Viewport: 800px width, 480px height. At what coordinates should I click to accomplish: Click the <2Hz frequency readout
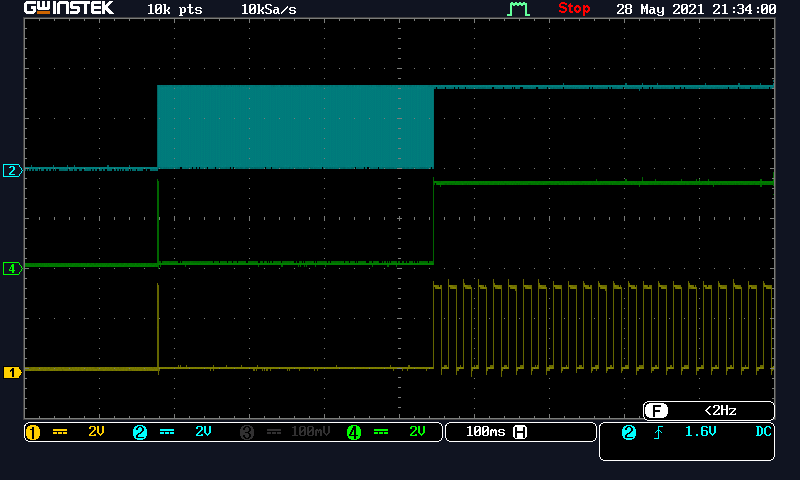click(x=720, y=411)
